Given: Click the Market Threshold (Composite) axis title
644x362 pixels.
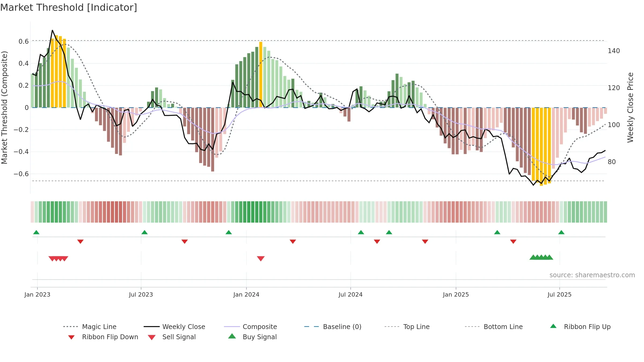Looking at the screenshot, I should tap(4, 108).
